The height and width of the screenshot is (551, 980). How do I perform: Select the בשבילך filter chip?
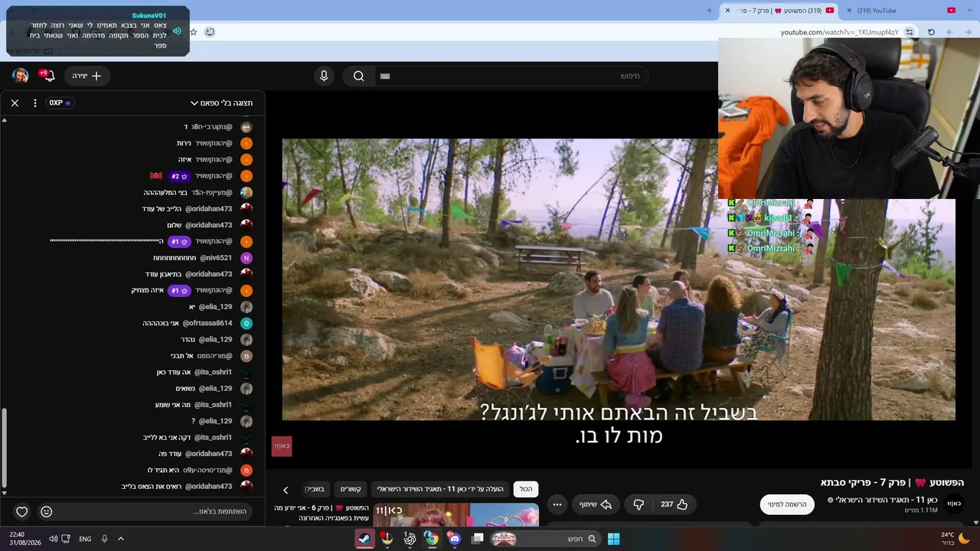click(315, 489)
